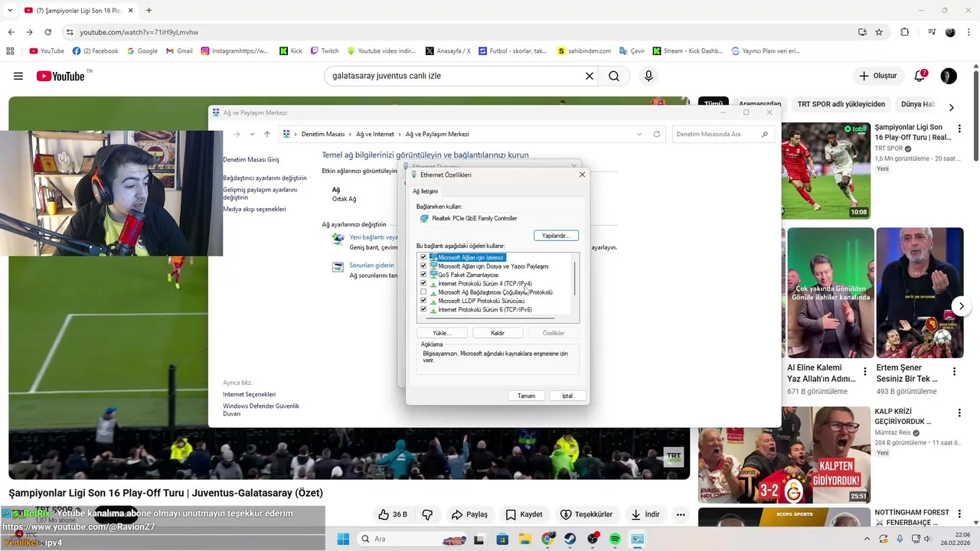
Task: Toggle the Dosya ve Yazıcı Paylaşımı checkbox
Action: (x=423, y=266)
